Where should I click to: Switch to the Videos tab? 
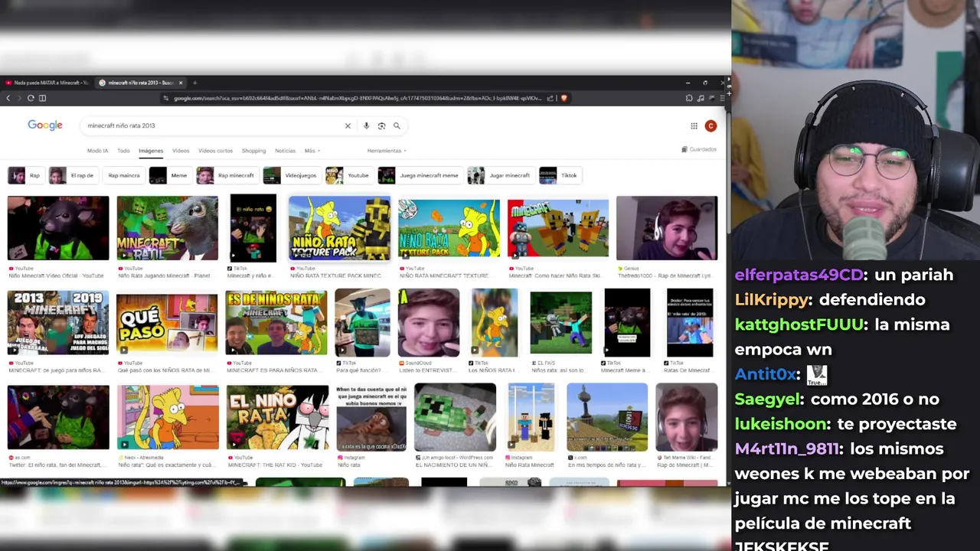tap(181, 151)
